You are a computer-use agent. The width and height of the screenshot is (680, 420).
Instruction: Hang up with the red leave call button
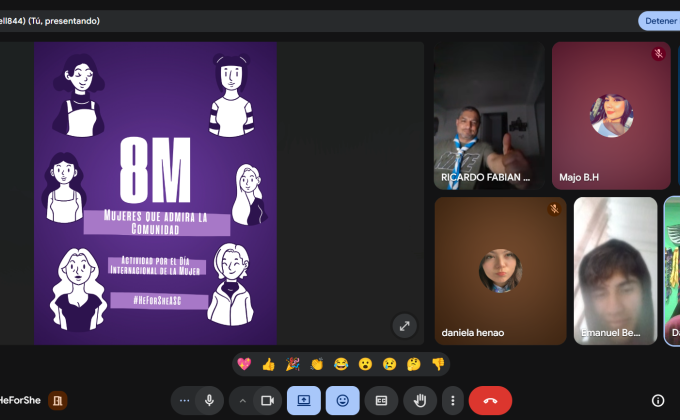(x=490, y=400)
